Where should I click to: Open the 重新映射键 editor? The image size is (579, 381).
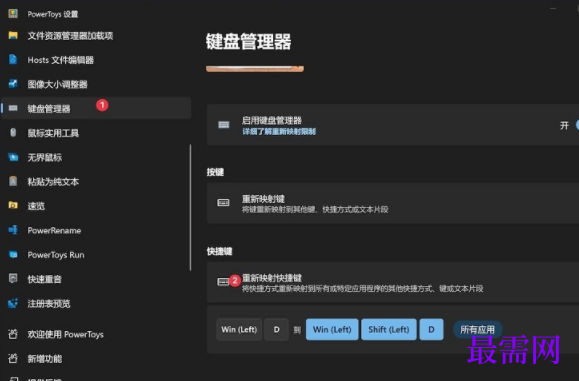tap(393, 203)
